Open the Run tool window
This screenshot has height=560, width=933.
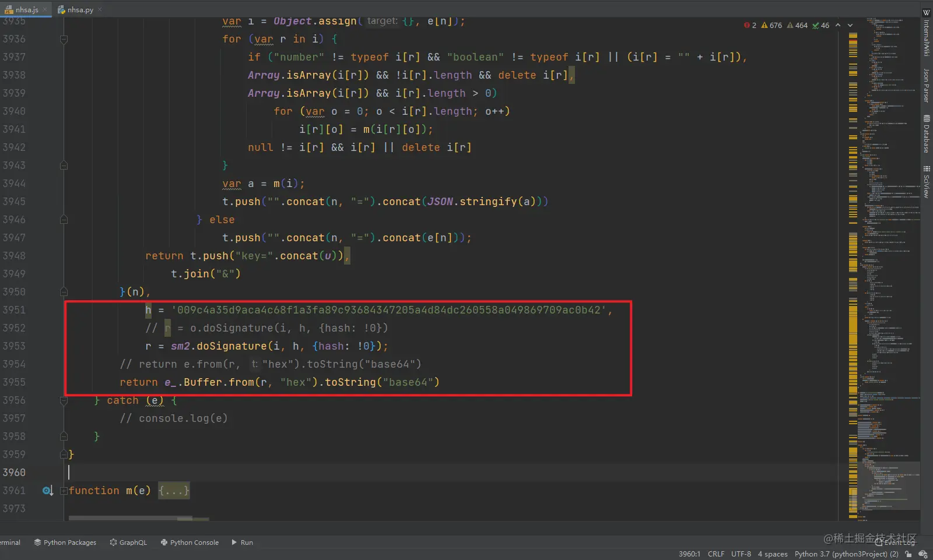pyautogui.click(x=242, y=543)
